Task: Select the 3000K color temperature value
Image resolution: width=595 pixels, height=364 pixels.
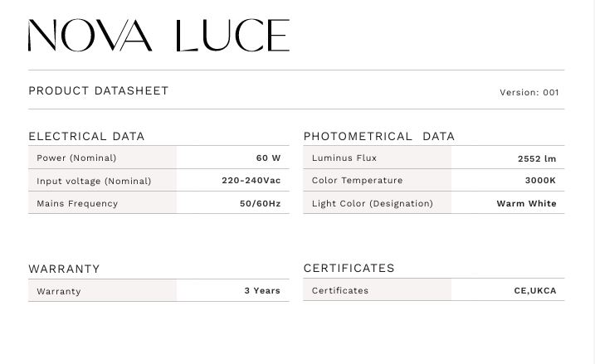Action: (x=540, y=181)
